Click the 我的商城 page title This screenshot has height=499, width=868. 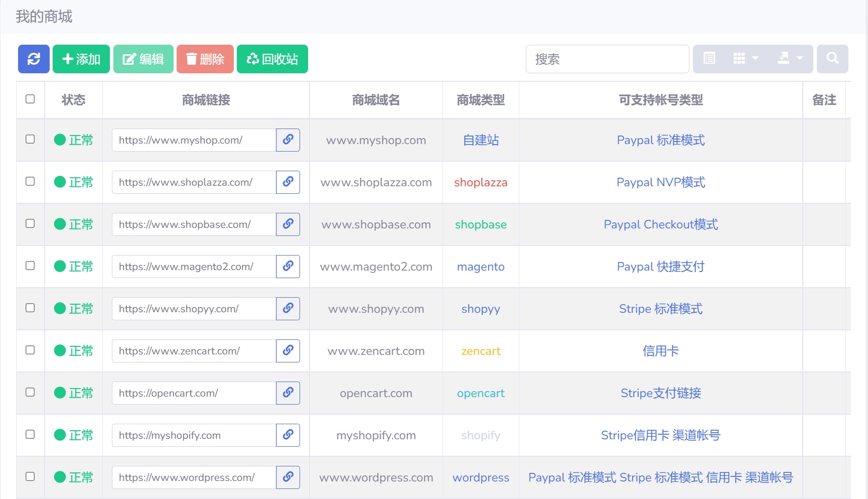click(x=44, y=17)
